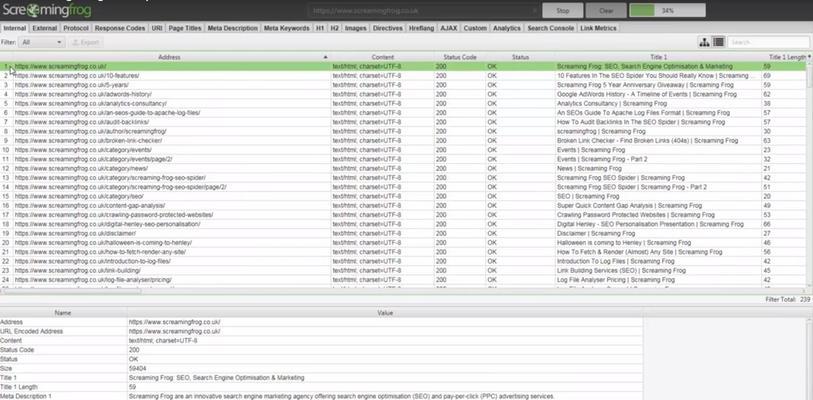Open the Directives tab
Viewport: 813px width, 400px height.
click(388, 29)
